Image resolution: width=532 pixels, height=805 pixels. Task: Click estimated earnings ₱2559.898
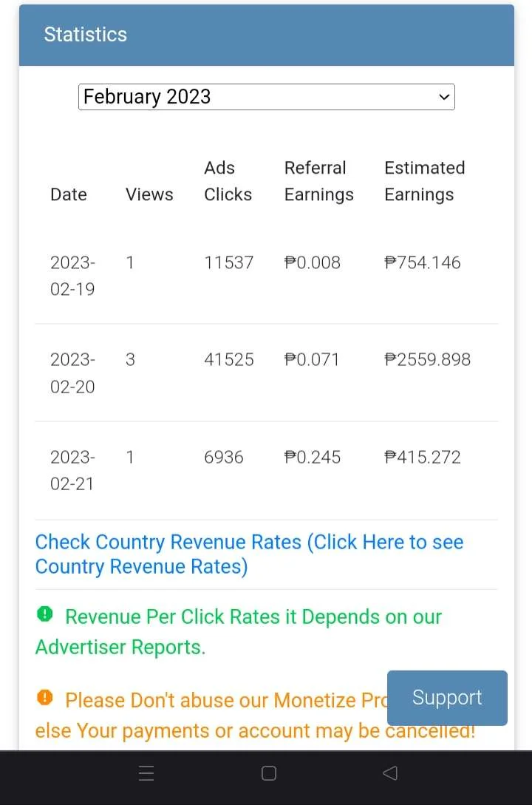pos(427,359)
